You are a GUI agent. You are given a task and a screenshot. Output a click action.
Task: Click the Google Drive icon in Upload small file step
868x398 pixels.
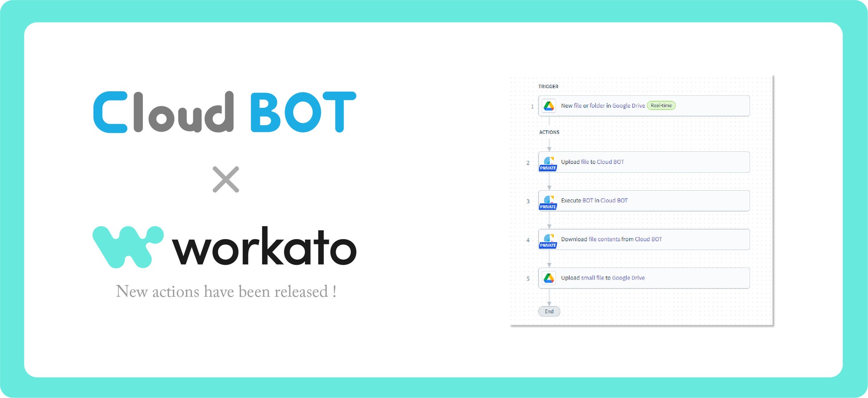point(549,278)
